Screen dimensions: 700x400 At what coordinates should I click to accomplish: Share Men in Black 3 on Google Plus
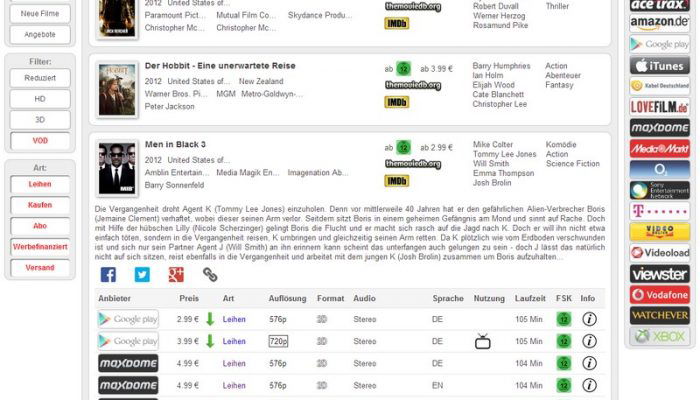pyautogui.click(x=176, y=275)
